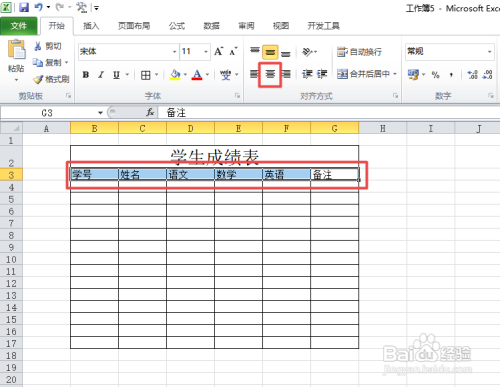This screenshot has height=387, width=500.
Task: Open the underline style dropdown arrow
Action: click(127, 75)
